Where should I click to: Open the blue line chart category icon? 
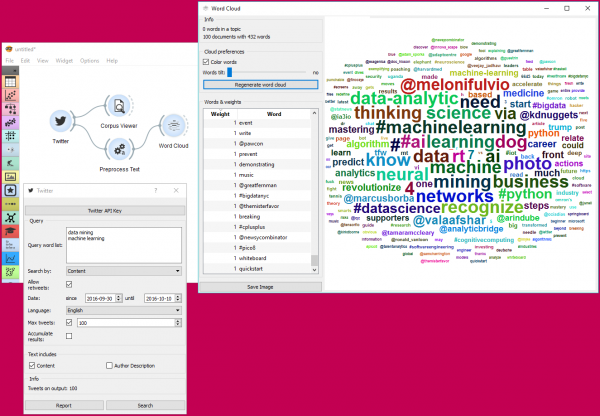click(10, 258)
